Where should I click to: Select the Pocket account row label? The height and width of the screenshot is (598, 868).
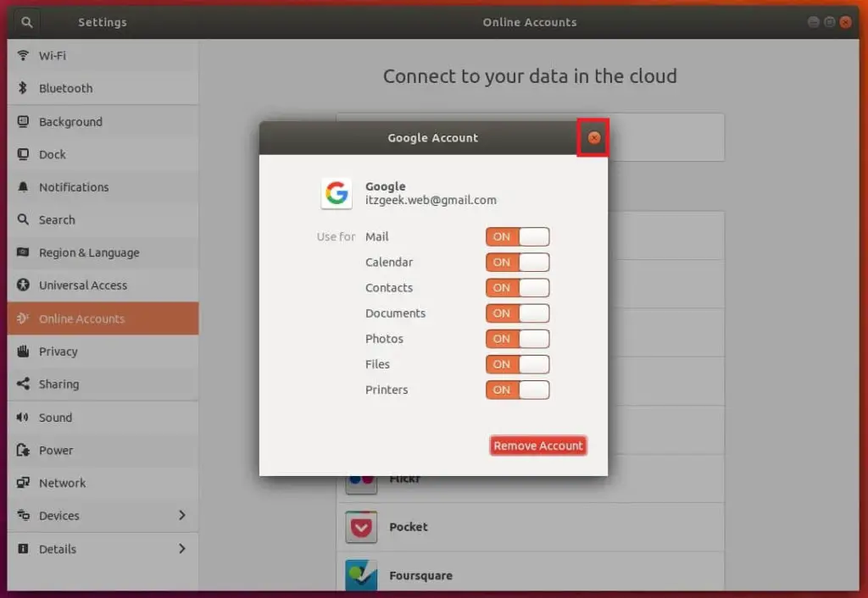(x=409, y=527)
